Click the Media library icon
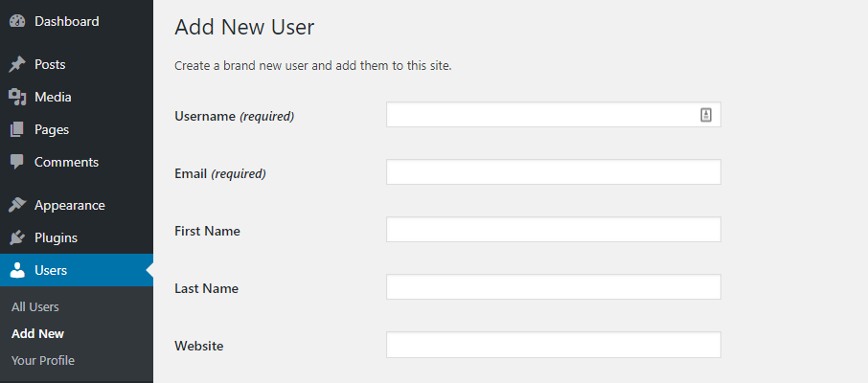The height and width of the screenshot is (383, 868). click(17, 98)
